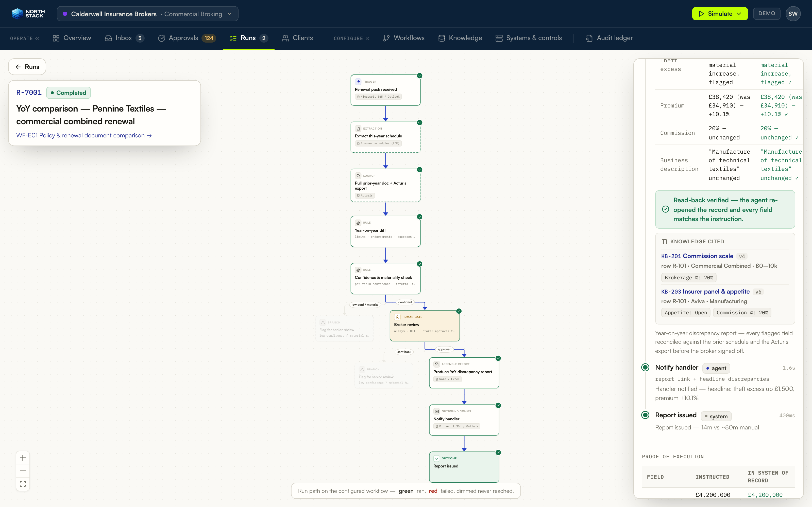Screen dimensions: 812x507
Task: Open the Simulate dropdown
Action: click(x=720, y=14)
